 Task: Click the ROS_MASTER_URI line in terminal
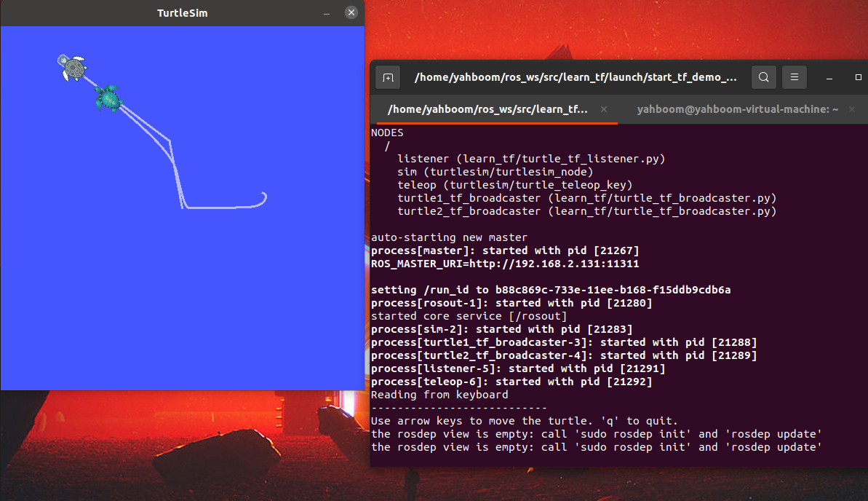505,264
